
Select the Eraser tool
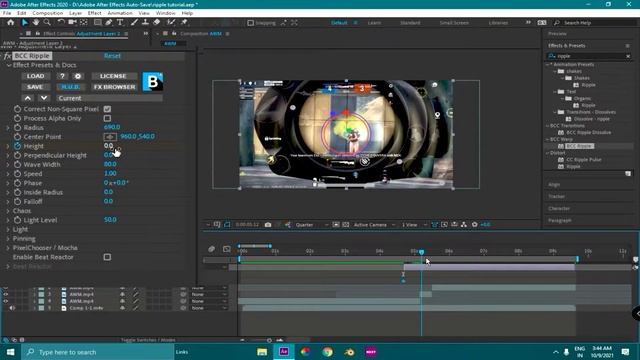[157, 22]
